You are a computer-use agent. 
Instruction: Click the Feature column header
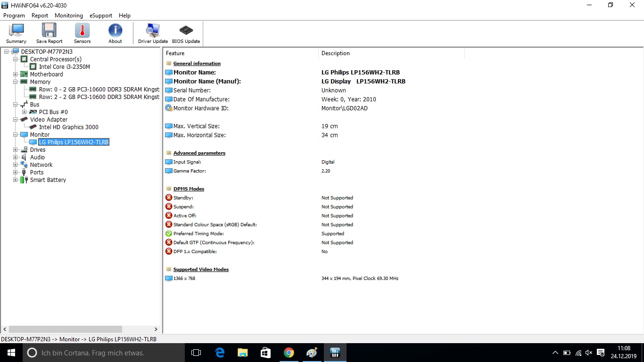240,53
